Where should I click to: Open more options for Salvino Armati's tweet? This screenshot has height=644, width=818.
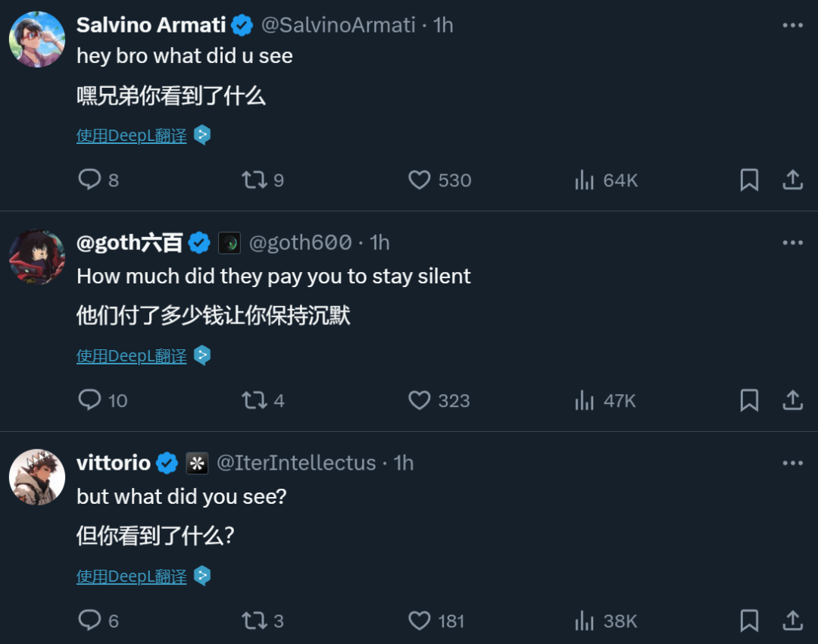pos(792,25)
